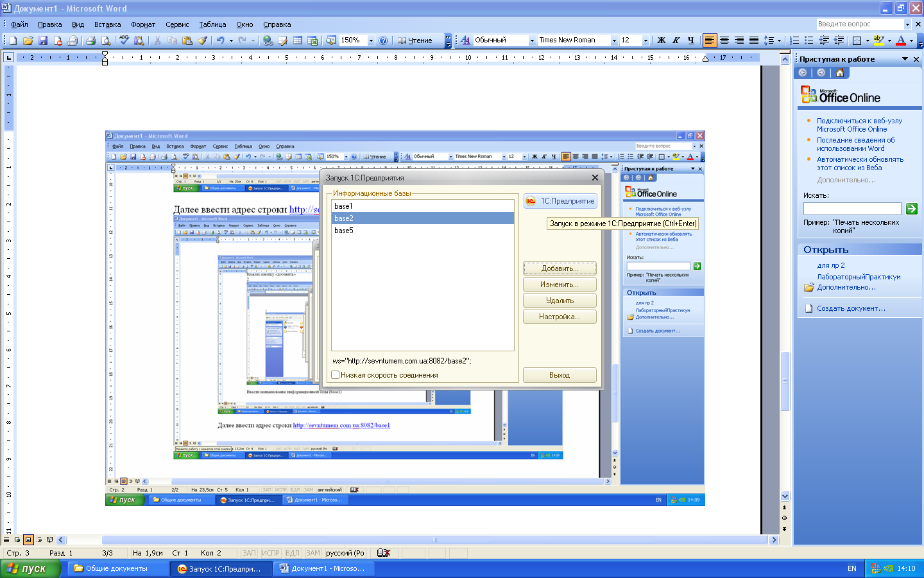Activate the Format Painter brush icon

[202, 40]
